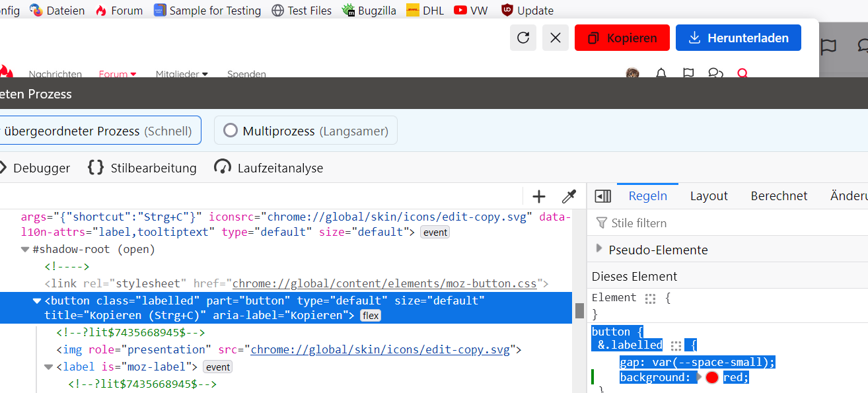Toggle the flex badge on the button element
The width and height of the screenshot is (868, 393).
(x=371, y=316)
